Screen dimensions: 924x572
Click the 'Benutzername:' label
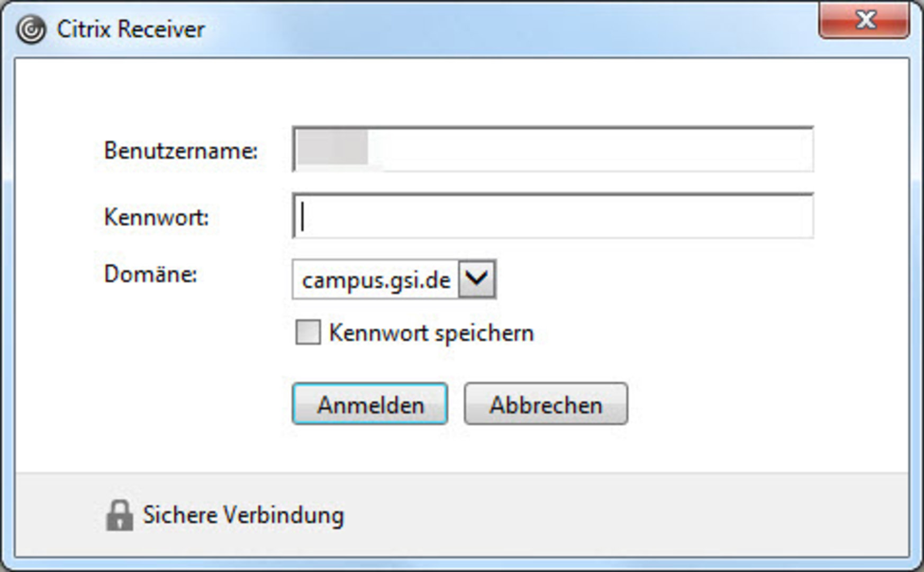[x=180, y=151]
